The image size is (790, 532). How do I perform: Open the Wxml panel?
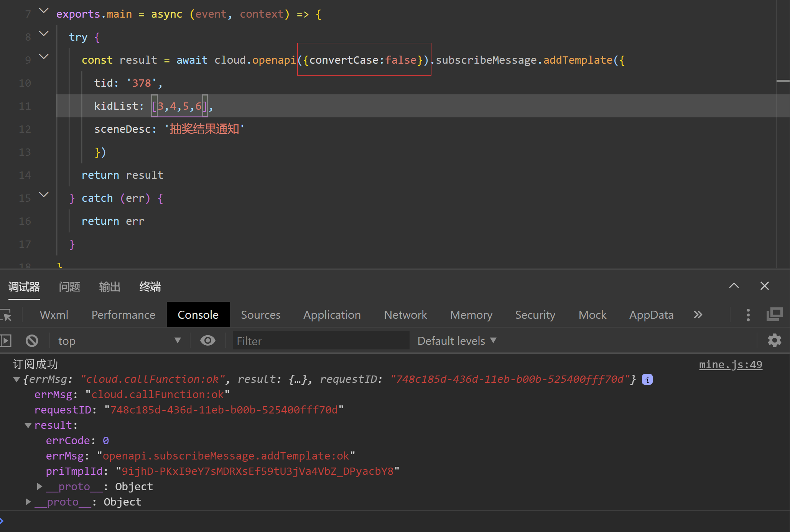click(x=54, y=315)
